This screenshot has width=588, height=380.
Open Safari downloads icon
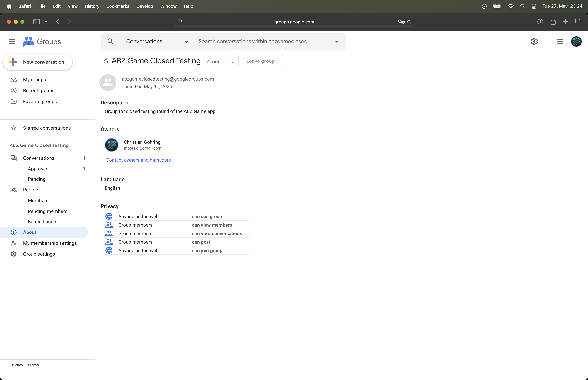[540, 22]
